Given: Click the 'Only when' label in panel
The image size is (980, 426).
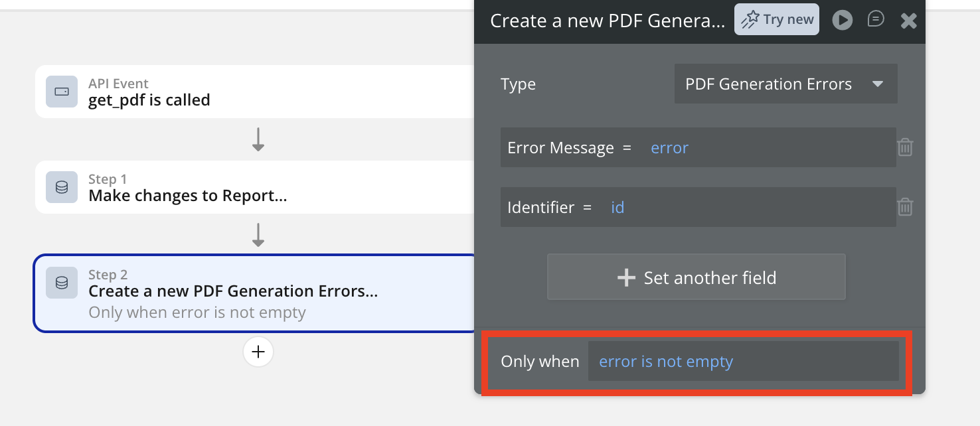Looking at the screenshot, I should [x=540, y=361].
